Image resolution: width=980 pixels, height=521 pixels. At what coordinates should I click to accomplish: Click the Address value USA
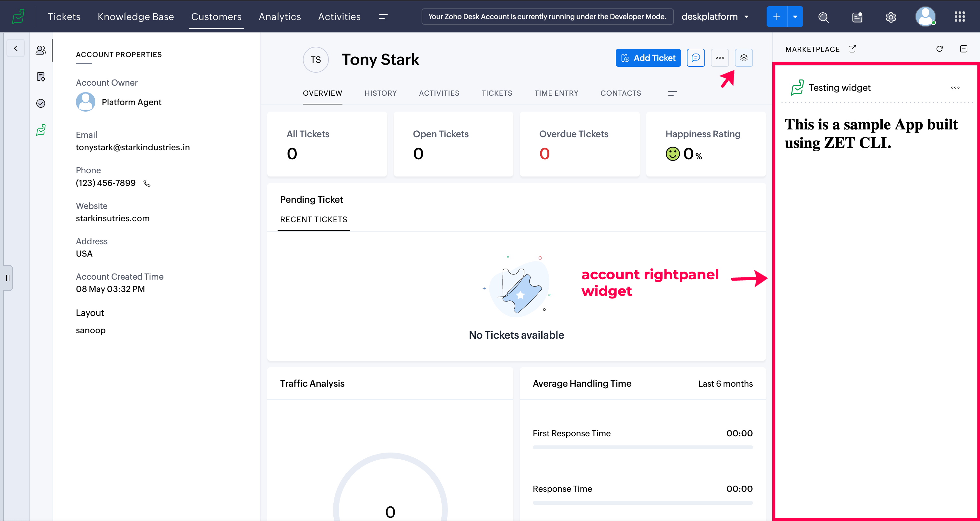[x=84, y=254]
